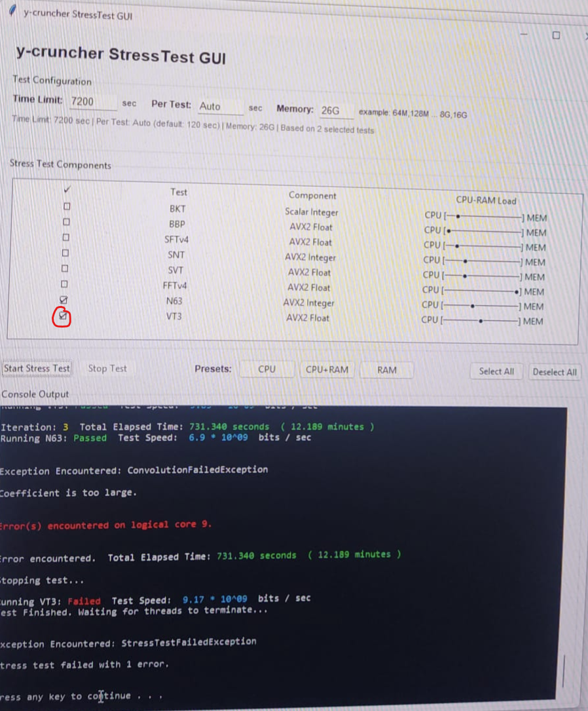The width and height of the screenshot is (588, 711).
Task: Toggle the BBP test checkbox
Action: (x=66, y=221)
